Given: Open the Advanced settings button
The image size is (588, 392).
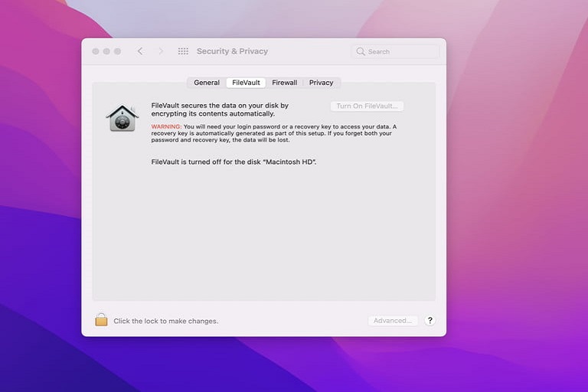Looking at the screenshot, I should 394,321.
